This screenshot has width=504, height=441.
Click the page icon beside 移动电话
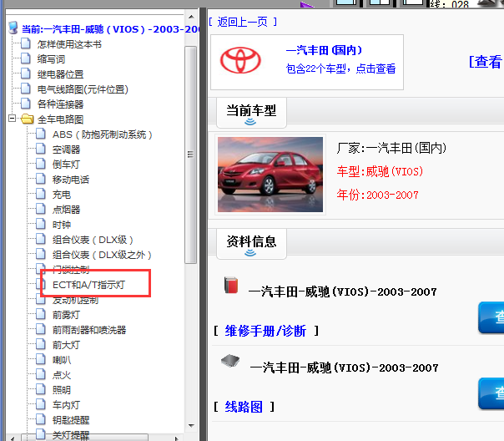pos(41,180)
